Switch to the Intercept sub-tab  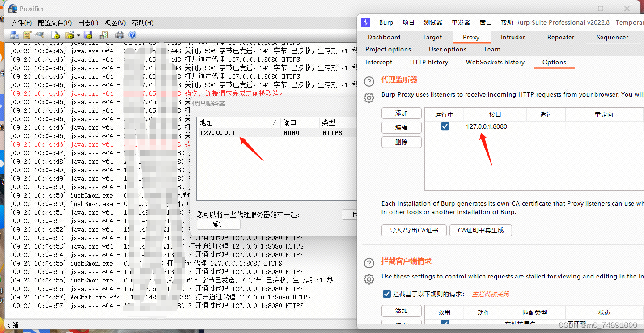(x=379, y=62)
